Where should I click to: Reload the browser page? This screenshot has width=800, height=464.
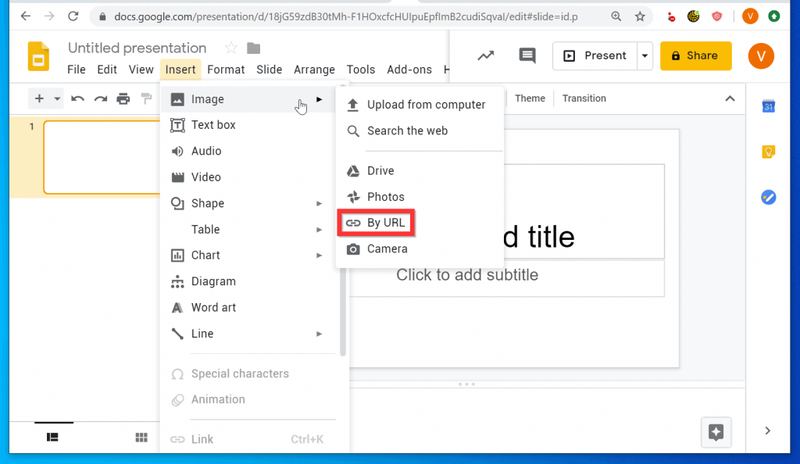(73, 16)
